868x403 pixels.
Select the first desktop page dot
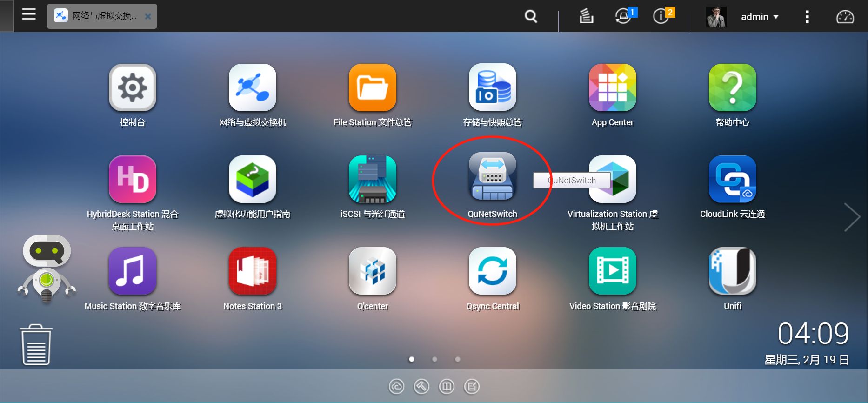(x=412, y=359)
